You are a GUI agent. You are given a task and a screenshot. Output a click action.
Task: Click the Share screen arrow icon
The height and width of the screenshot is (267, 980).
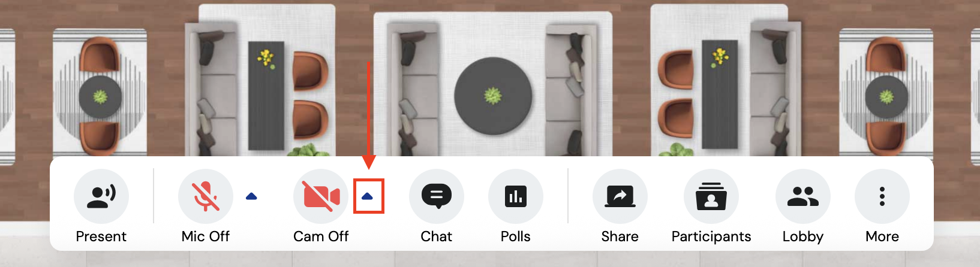pos(620,196)
